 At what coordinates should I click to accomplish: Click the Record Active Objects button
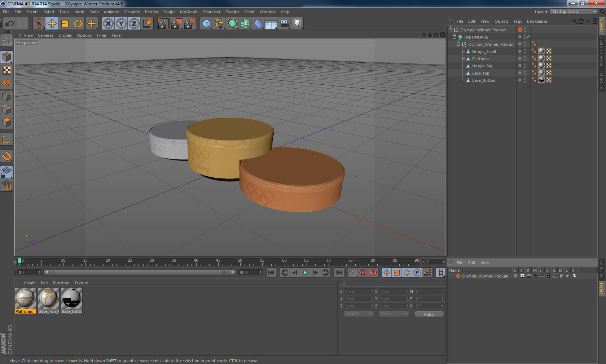(x=353, y=272)
